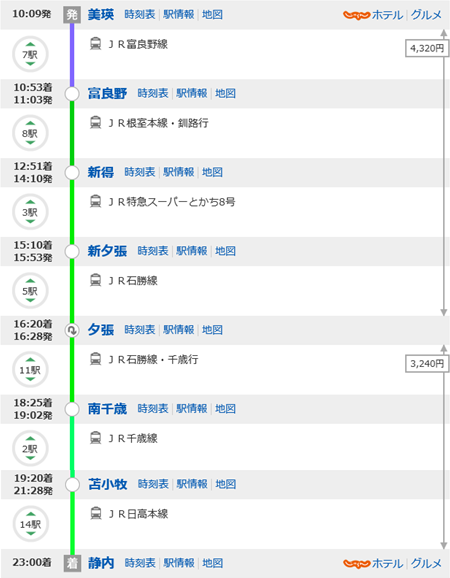Click the 新得 station name

point(101,172)
